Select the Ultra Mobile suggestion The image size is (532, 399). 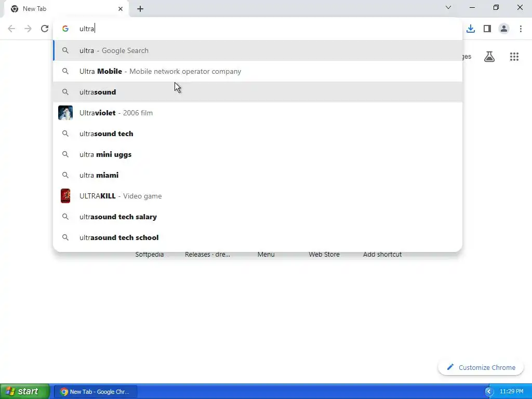(x=258, y=71)
